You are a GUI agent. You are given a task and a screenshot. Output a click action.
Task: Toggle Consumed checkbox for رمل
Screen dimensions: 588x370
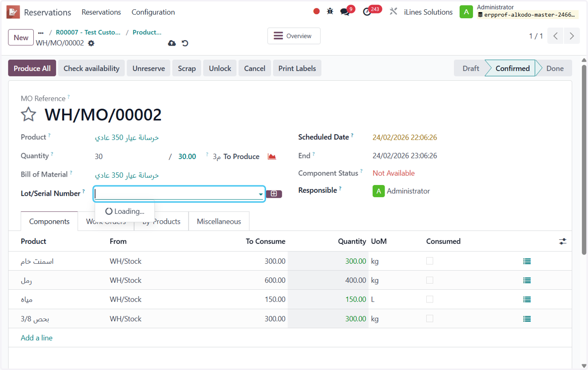click(x=430, y=280)
